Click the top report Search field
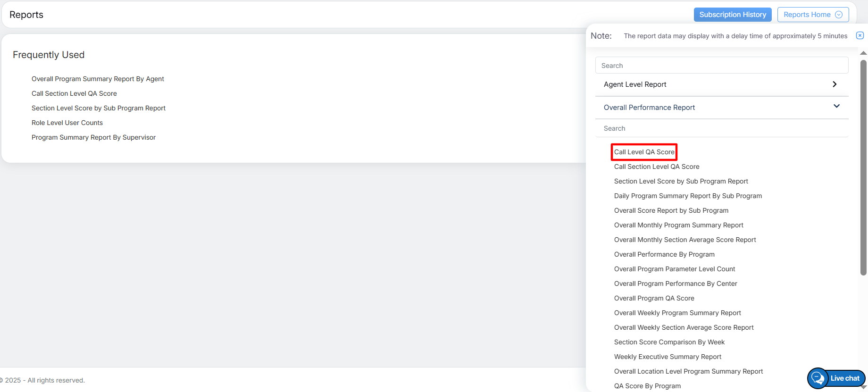 click(721, 66)
